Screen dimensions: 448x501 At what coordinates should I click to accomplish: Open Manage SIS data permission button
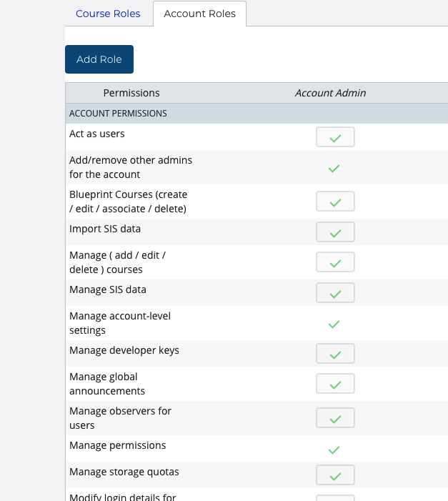(335, 293)
